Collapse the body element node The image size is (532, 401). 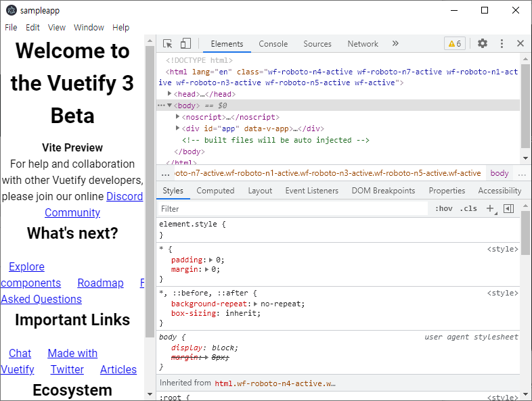point(170,105)
